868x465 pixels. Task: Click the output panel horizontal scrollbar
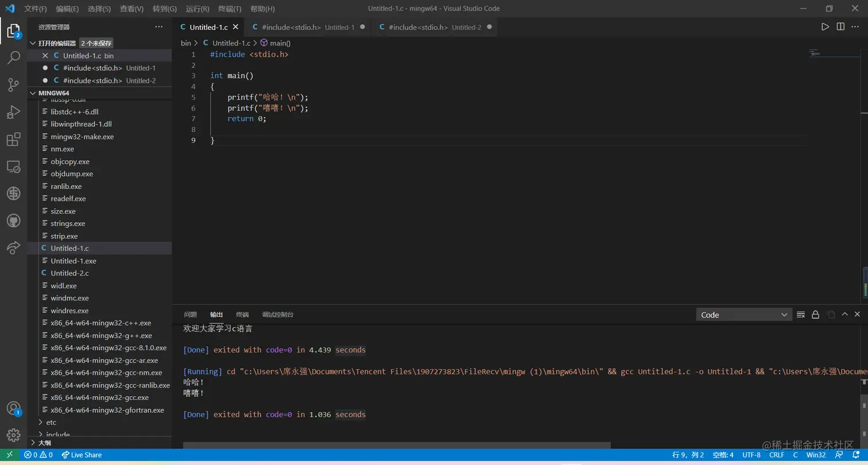tap(397, 445)
